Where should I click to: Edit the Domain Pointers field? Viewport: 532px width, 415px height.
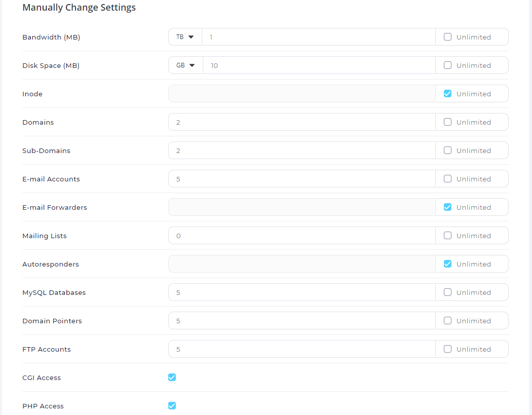(302, 321)
